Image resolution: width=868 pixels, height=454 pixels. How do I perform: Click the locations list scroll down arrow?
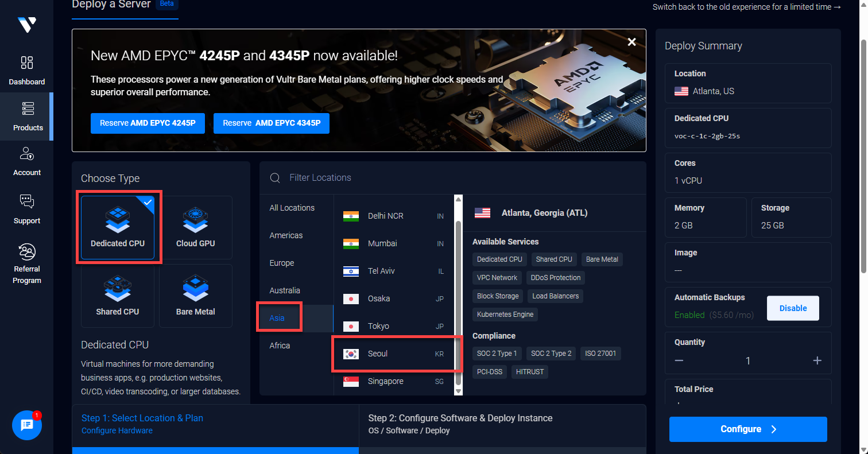458,391
